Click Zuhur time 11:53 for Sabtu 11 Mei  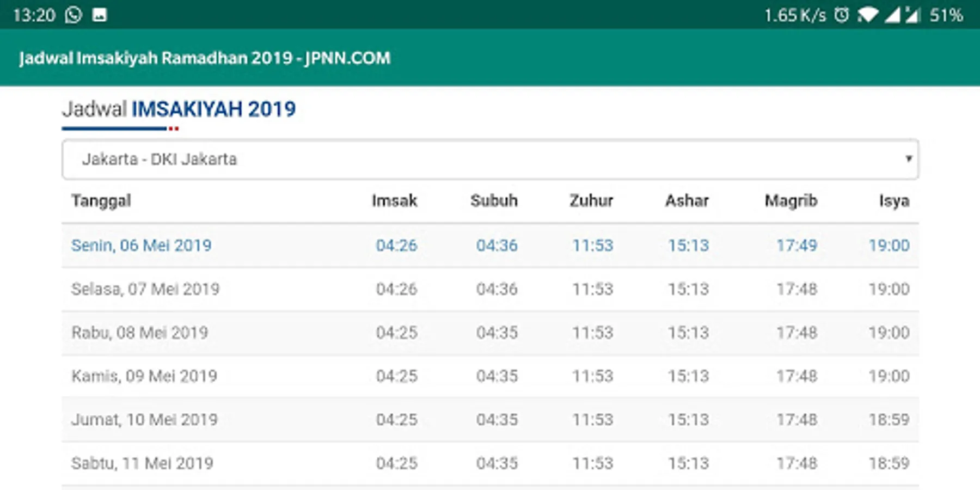click(x=592, y=463)
